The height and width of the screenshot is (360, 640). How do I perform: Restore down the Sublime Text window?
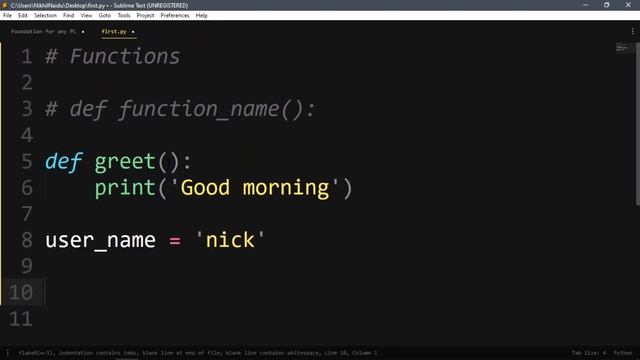coord(607,5)
